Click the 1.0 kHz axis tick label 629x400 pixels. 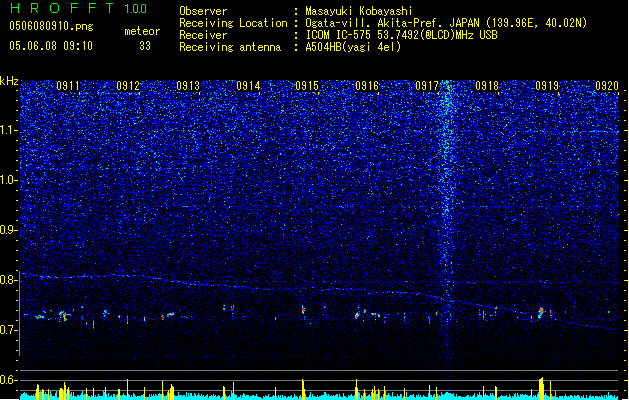click(8, 180)
